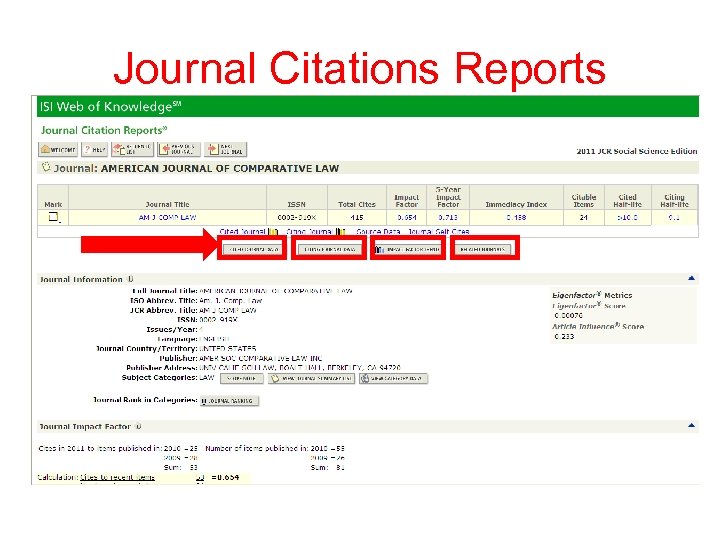The image size is (720, 540).
Task: Click the Citing Journal Data button
Action: [x=329, y=249]
